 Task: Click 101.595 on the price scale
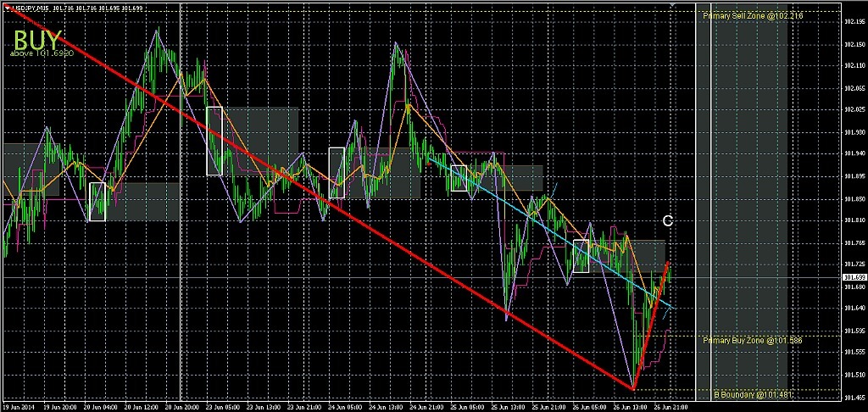[854, 331]
